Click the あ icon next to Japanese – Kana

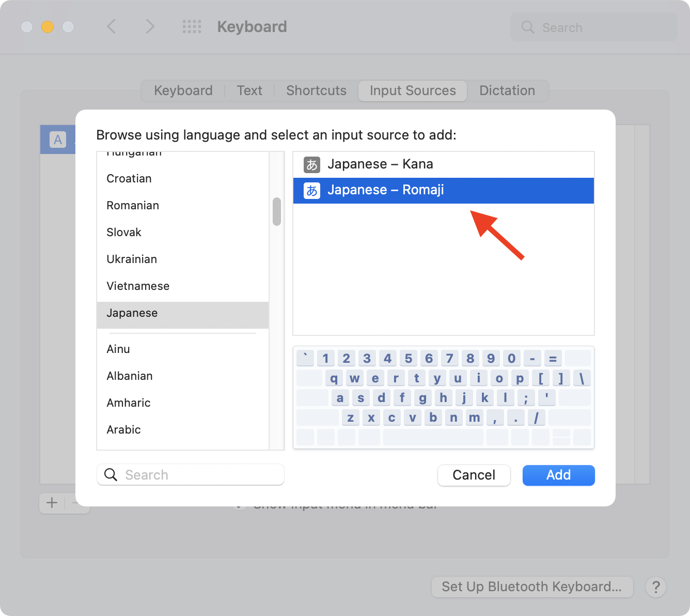[312, 164]
